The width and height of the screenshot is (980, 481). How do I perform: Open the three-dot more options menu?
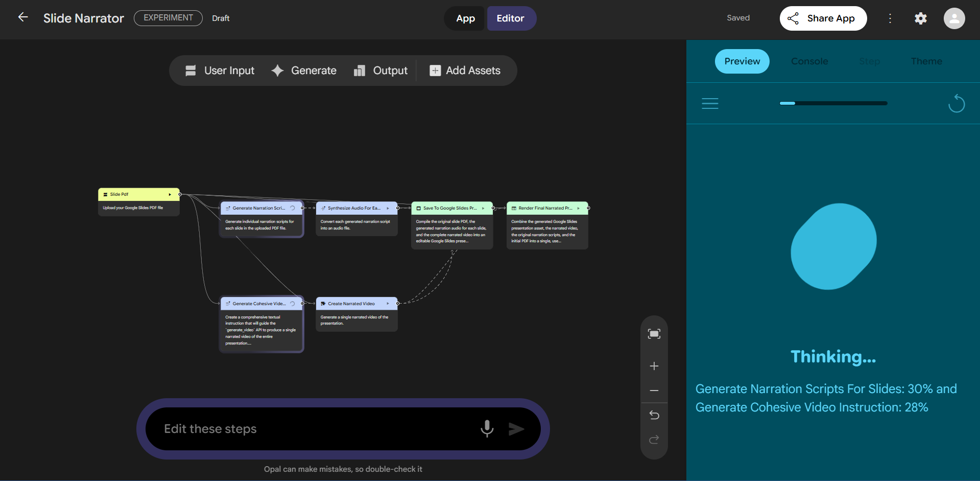(890, 18)
